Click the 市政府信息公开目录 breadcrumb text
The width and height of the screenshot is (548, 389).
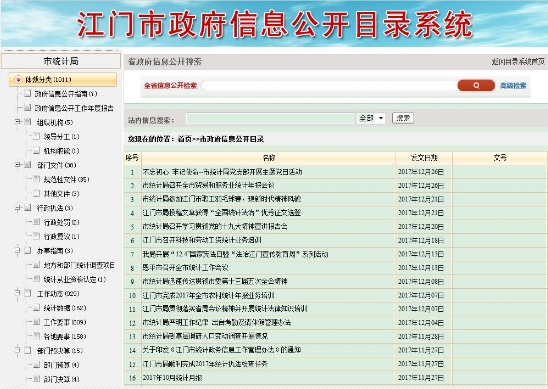coord(232,139)
